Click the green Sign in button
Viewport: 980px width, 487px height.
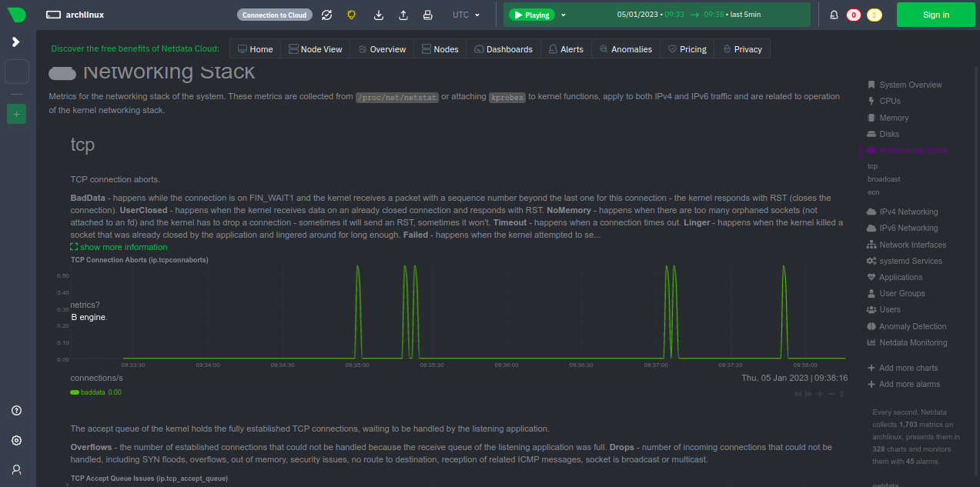coord(935,15)
